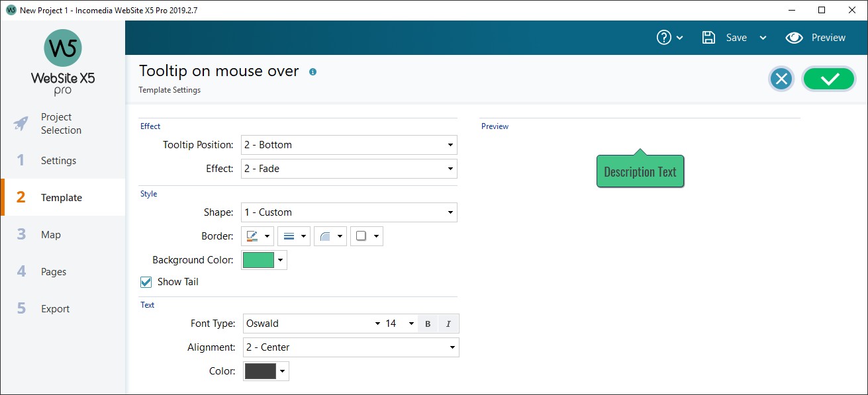Open the Background Color swatch

click(x=258, y=259)
